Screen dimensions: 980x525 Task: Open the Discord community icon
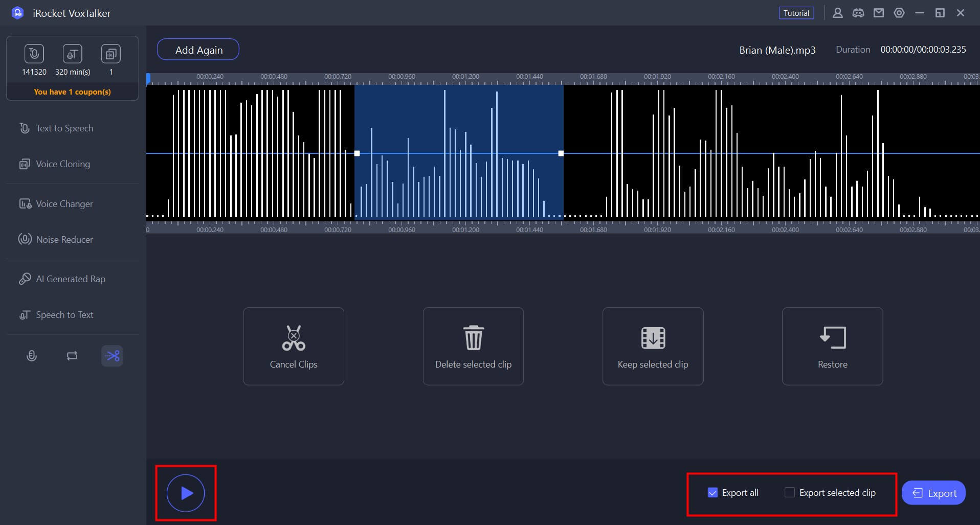pyautogui.click(x=858, y=13)
